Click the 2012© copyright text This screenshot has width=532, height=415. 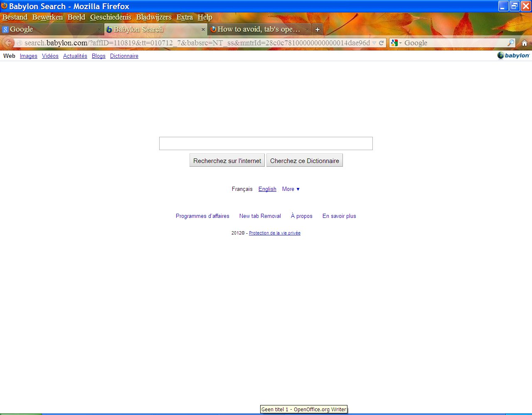[x=238, y=233]
